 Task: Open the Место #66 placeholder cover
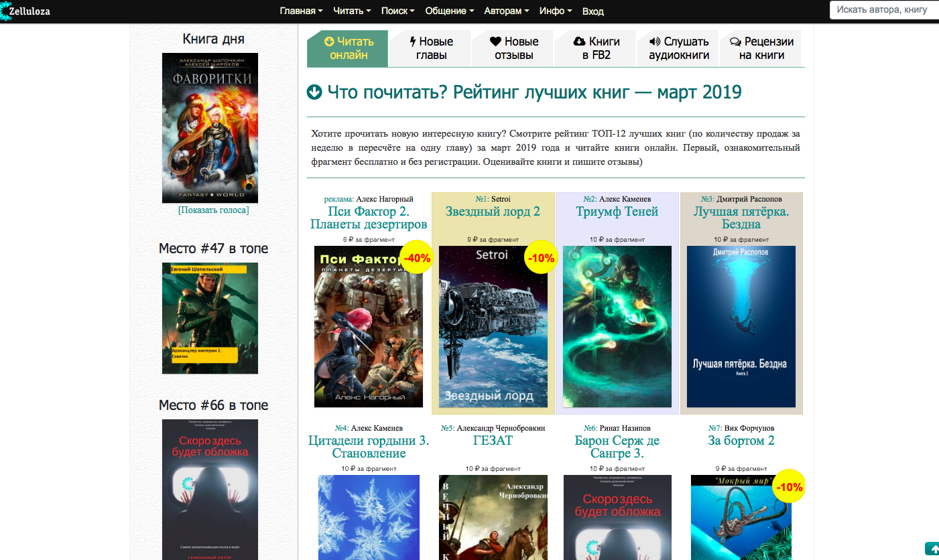click(210, 489)
